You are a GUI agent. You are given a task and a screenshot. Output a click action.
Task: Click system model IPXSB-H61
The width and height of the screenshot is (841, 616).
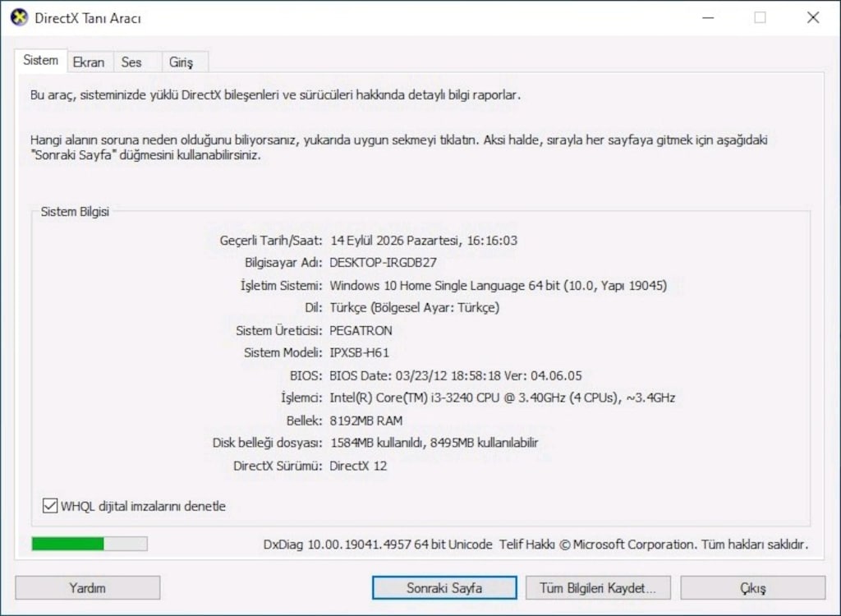click(360, 353)
